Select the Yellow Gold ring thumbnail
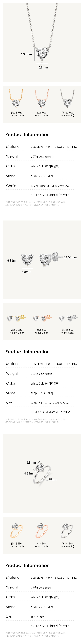This screenshot has height=644, width=84. (x=16, y=531)
